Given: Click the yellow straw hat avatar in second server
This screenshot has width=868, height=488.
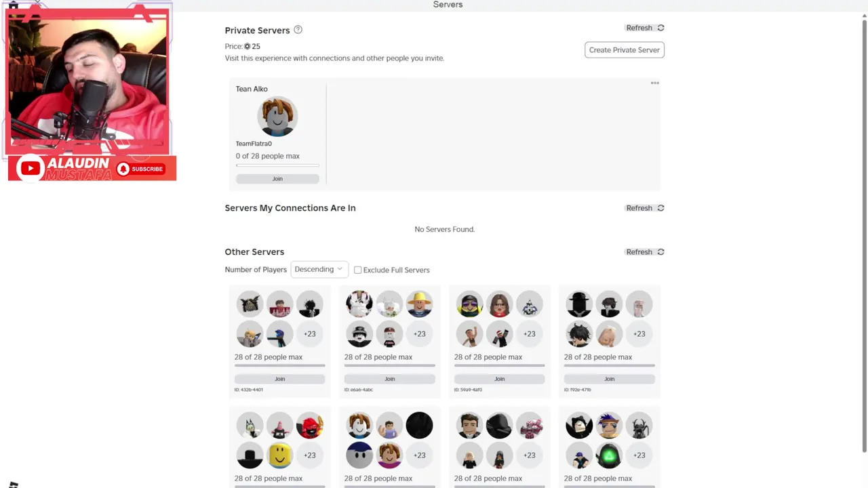Looking at the screenshot, I should [x=419, y=304].
